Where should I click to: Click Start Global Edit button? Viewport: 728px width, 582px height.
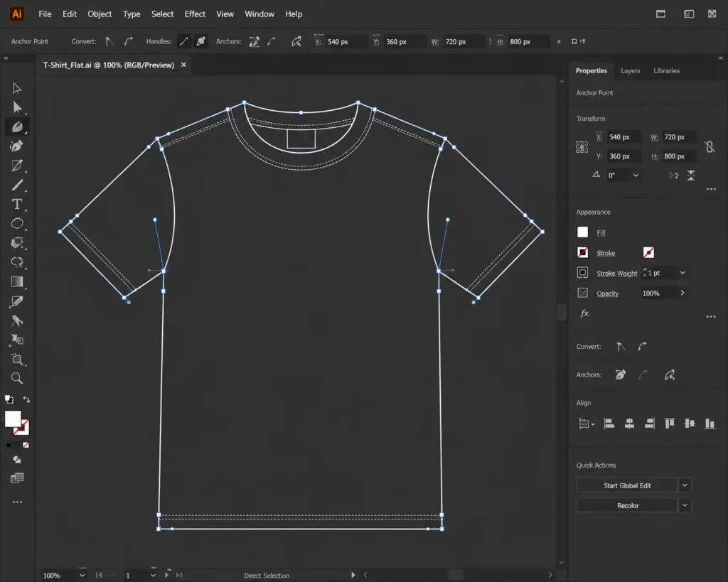(627, 485)
